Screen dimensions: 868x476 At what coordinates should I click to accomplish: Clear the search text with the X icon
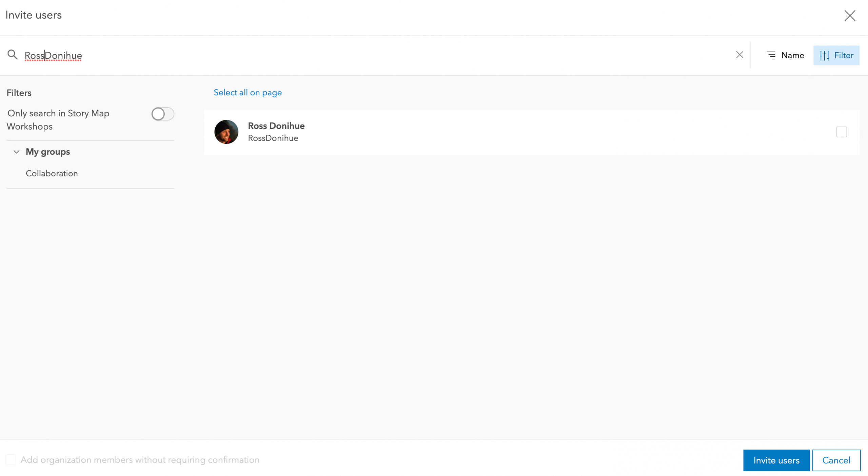point(739,55)
